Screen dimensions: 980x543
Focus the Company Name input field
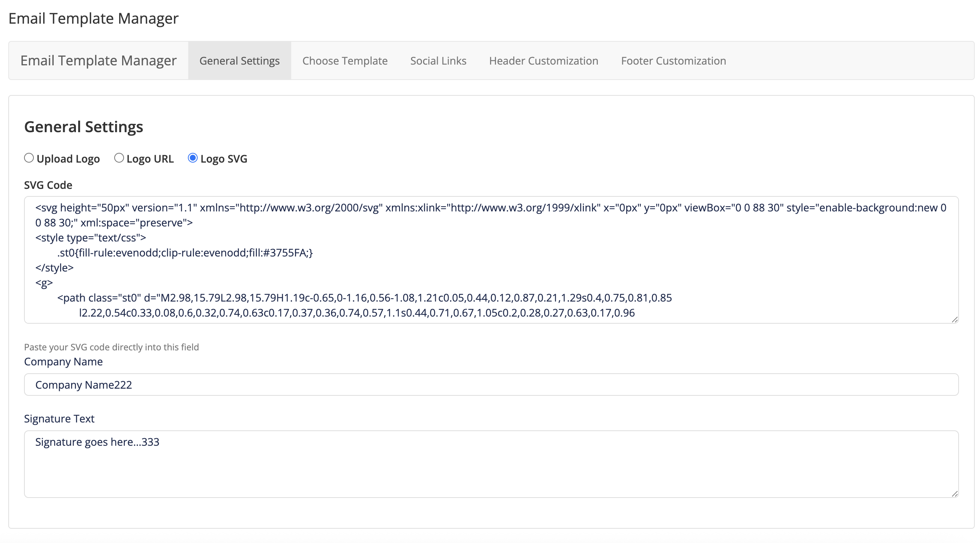pyautogui.click(x=491, y=385)
